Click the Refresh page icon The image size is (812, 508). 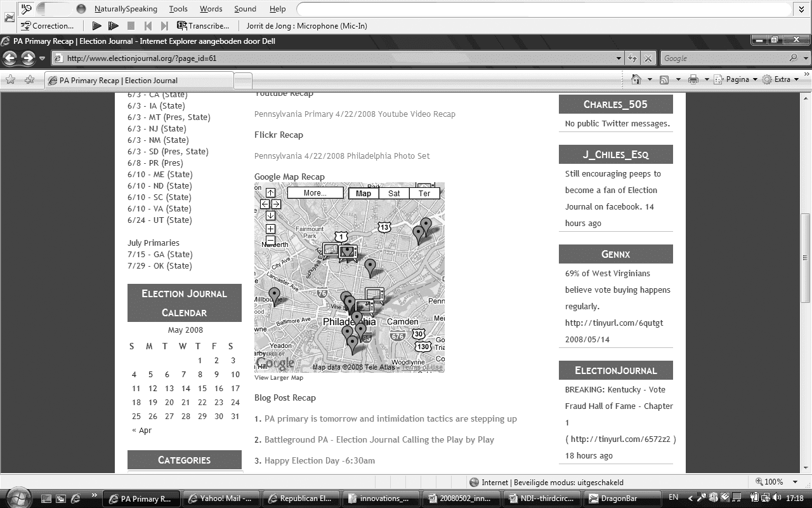click(632, 58)
